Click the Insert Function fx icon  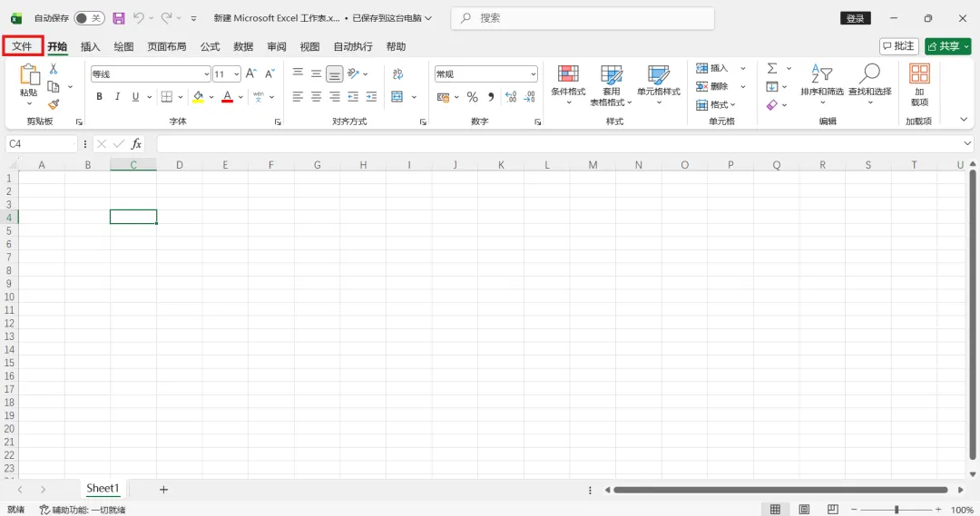coord(136,144)
